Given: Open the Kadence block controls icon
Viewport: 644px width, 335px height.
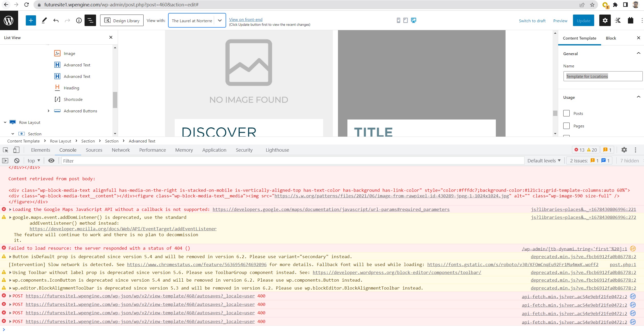Looking at the screenshot, I should coord(618,20).
